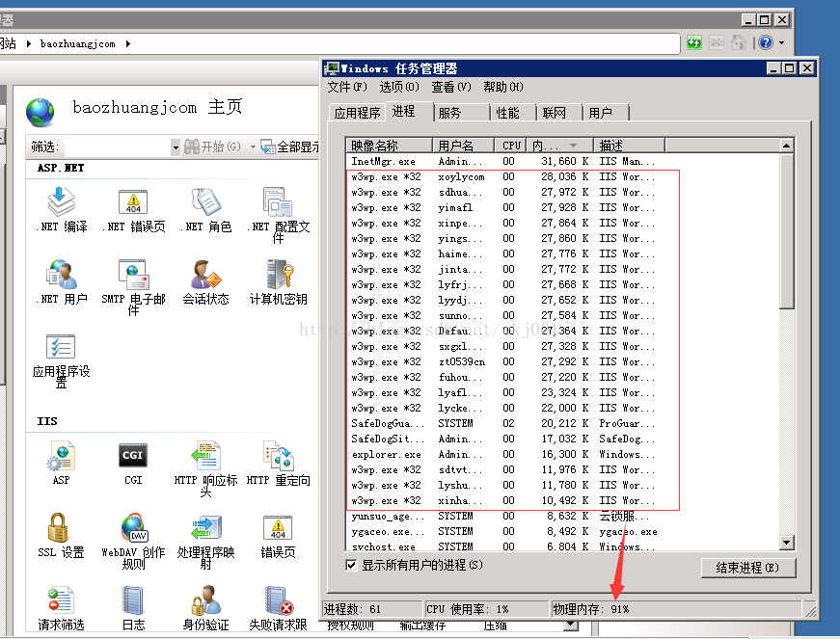This screenshot has width=840, height=639.
Task: Click the help question mark icon
Action: point(766,42)
